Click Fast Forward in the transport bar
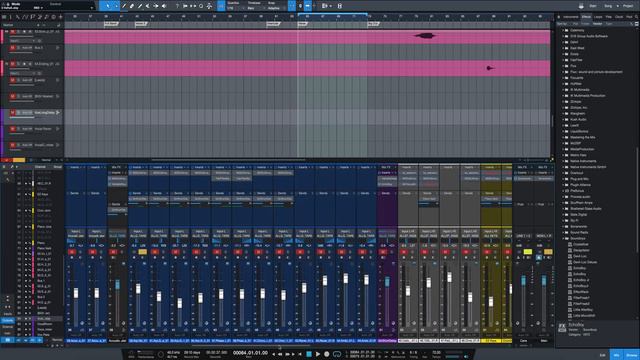Viewport: 640px width, 360px height. click(287, 354)
